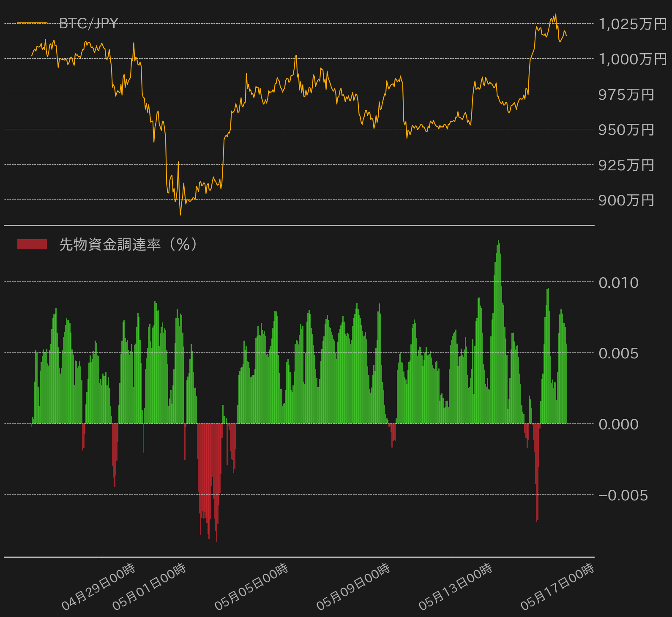Screen dimensions: 672x617
Task: Click the 0.000 funding rate axis label
Action: point(619,424)
